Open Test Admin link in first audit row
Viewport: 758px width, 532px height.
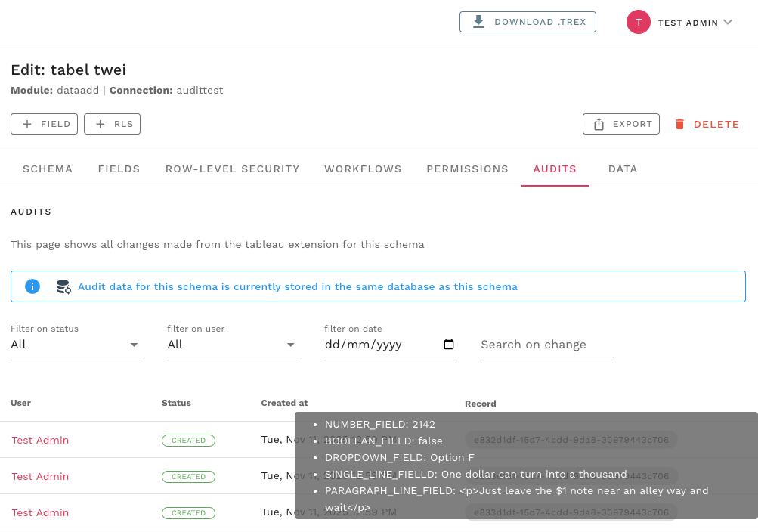tap(40, 440)
